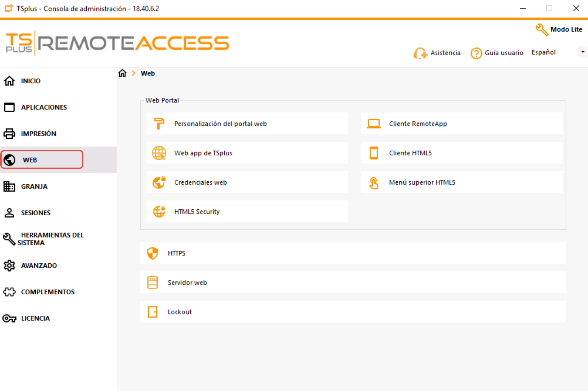Click the Credenciales web globe-lock icon

point(159,182)
